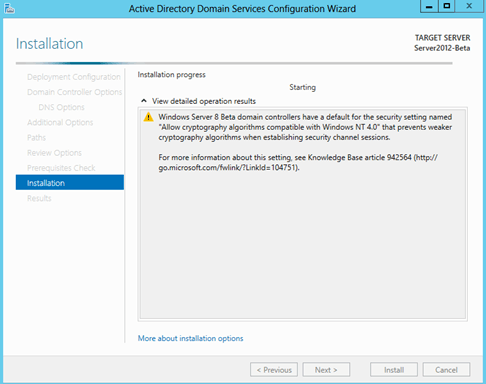Select Results step in sidebar

click(39, 198)
